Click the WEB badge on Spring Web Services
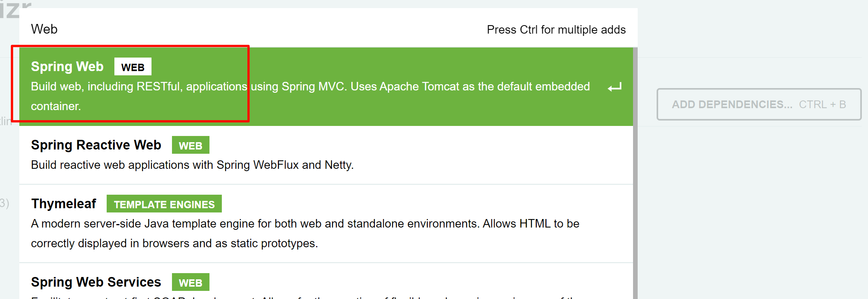868x299 pixels. tap(191, 282)
